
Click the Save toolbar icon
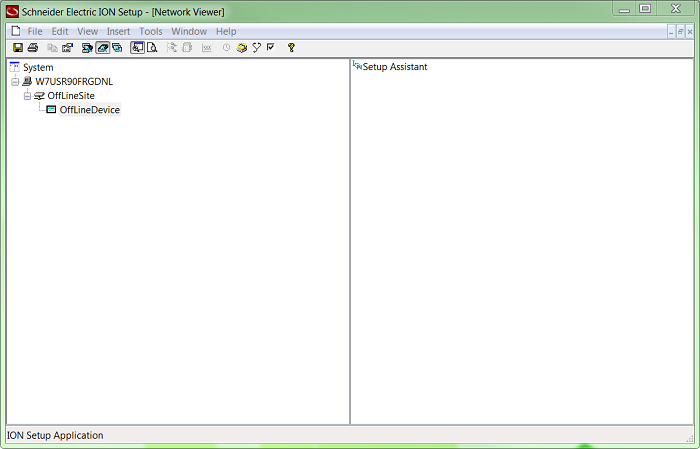(18, 47)
